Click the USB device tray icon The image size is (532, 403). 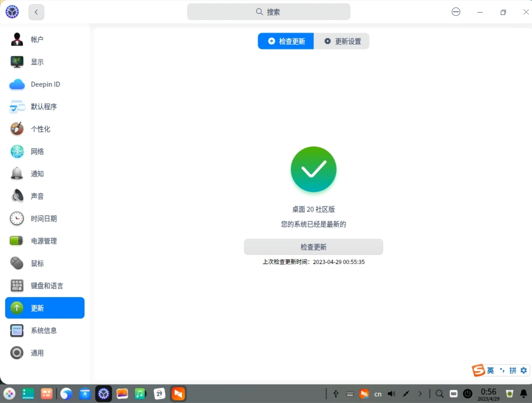[x=336, y=394]
